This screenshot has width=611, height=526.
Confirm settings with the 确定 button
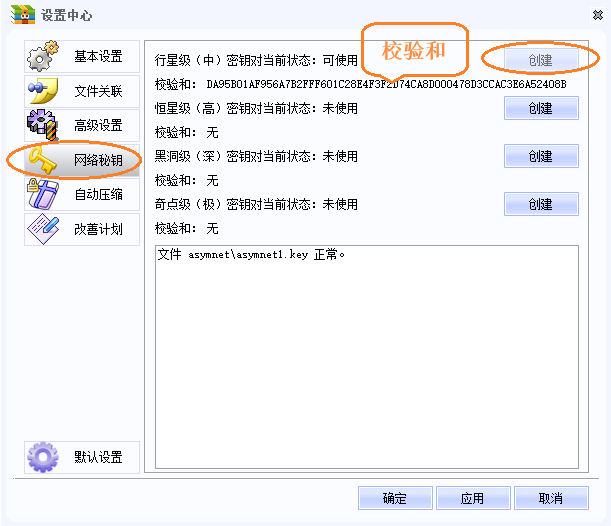395,498
